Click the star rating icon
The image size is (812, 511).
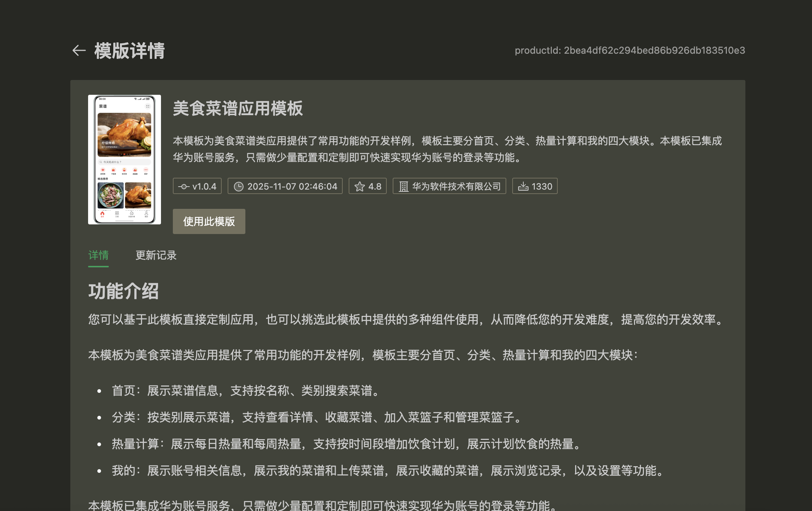click(359, 187)
